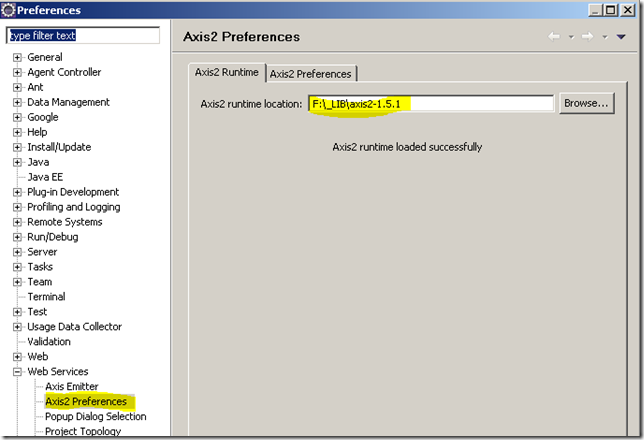Expand the Plug-in Development node
Screen dimensions: 644x440
click(17, 192)
